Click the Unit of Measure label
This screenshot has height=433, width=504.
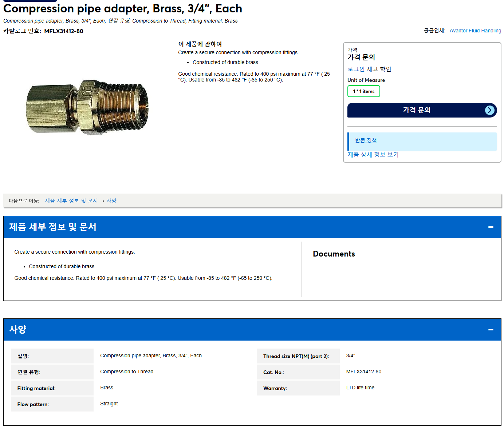coord(366,80)
